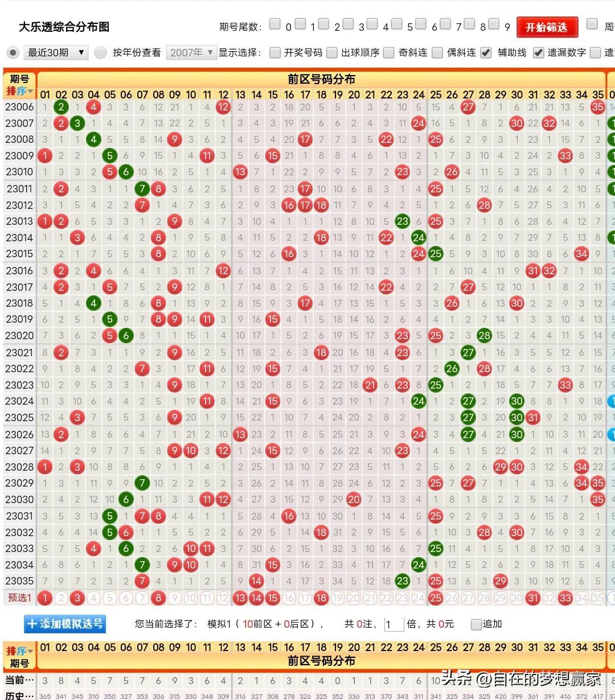Click period label 23020
615x700 pixels.
19,336
